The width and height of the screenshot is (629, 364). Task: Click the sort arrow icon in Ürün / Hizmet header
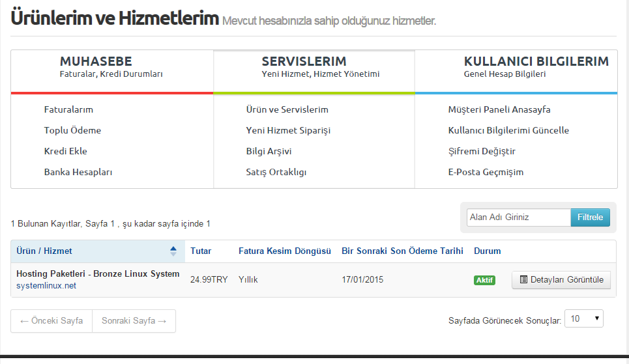(173, 251)
